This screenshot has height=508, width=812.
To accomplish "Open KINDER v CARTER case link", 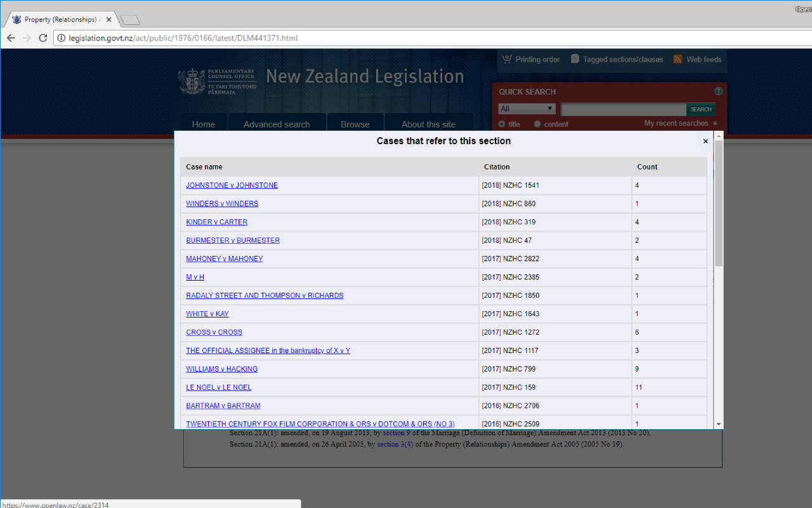I will click(x=217, y=222).
